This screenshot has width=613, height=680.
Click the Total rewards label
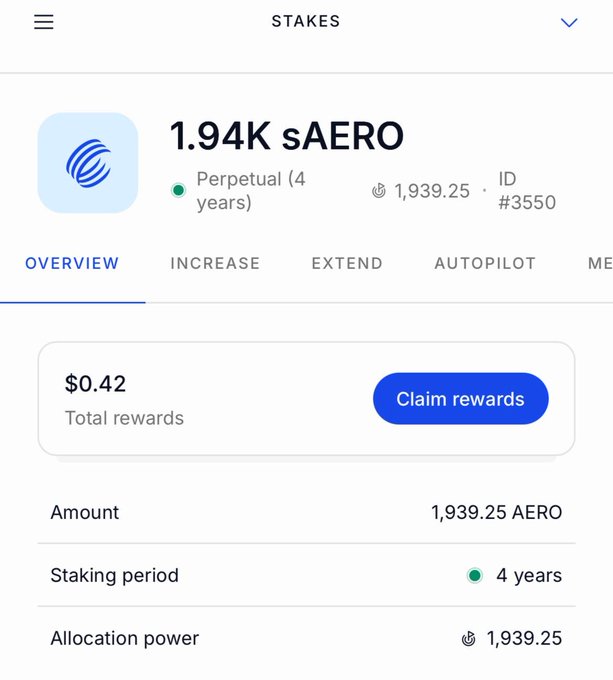click(124, 418)
